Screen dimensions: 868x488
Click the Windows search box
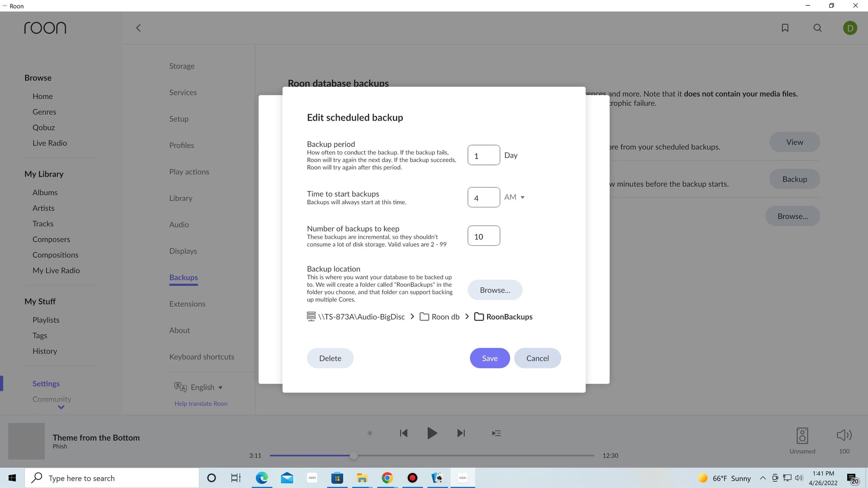pos(112,478)
